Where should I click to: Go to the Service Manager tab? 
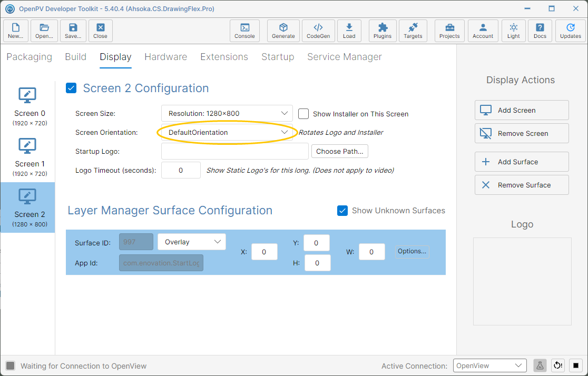point(344,57)
